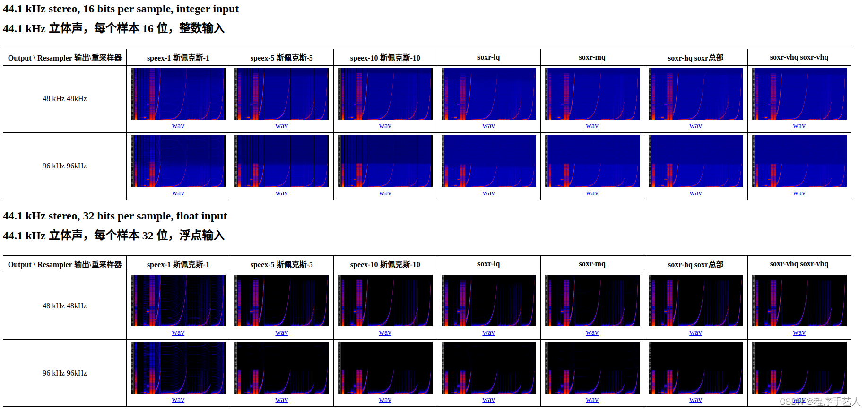Screen dimensions: 868x411
Task: Open wav link for soxr-lq 96 kHz, float input
Action: tap(489, 400)
